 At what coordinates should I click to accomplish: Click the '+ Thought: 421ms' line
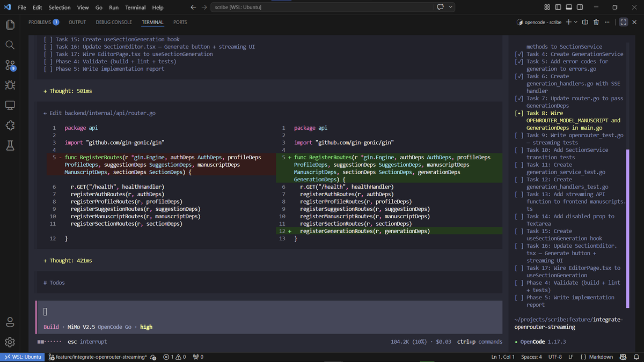(68, 261)
